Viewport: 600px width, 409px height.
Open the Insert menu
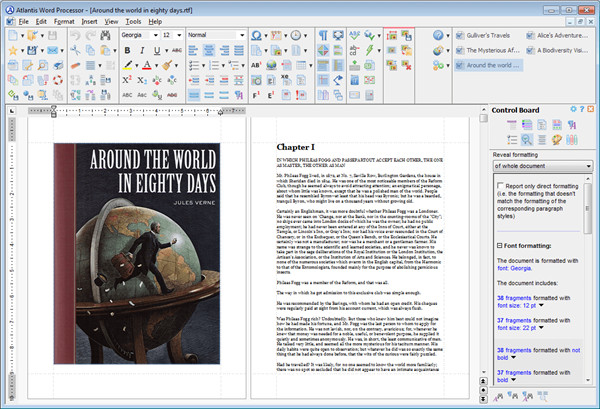89,21
